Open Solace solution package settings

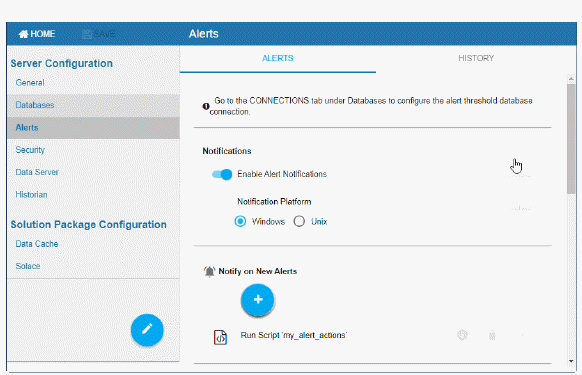tap(28, 266)
